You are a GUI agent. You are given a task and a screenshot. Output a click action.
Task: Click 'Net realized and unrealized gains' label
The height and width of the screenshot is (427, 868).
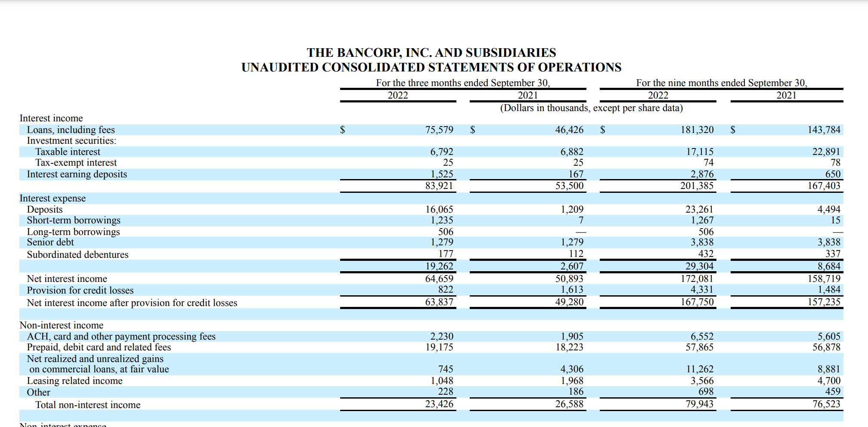[95, 359]
